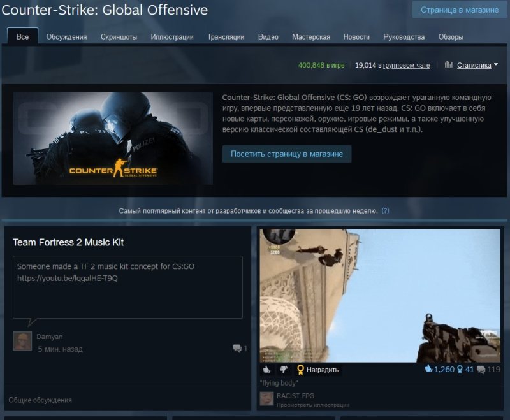Open the RACIST FPG author name
Screen dimensions: 510x420
[x=295, y=396]
